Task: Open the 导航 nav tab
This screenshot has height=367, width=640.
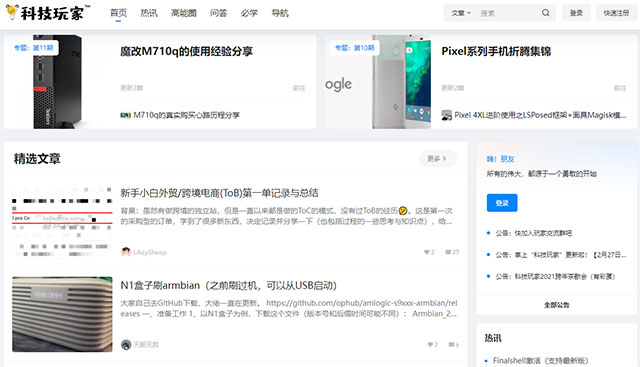Action: click(280, 13)
